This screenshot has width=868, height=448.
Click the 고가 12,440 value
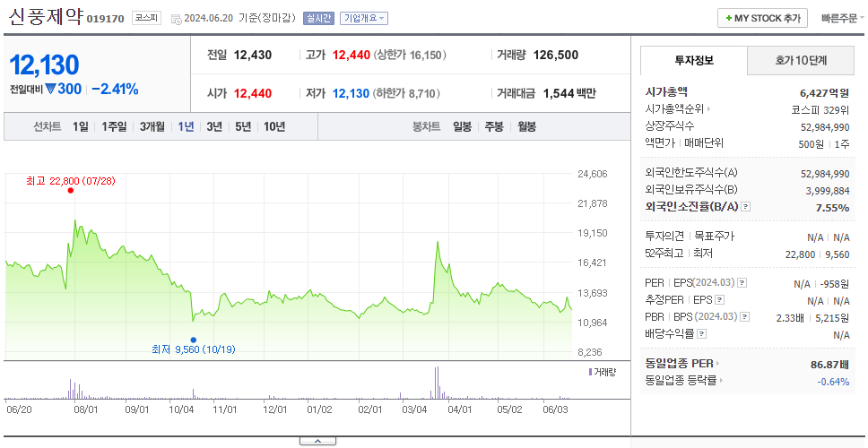tap(351, 56)
